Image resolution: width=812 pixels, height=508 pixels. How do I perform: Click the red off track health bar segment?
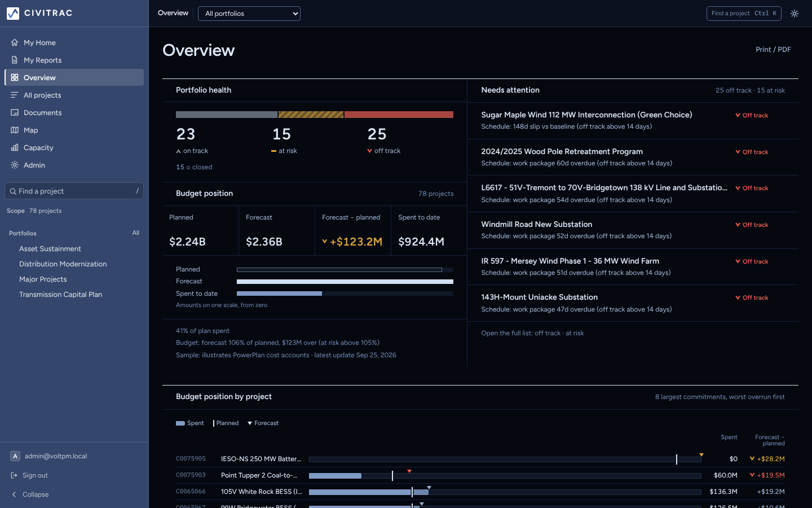[399, 115]
